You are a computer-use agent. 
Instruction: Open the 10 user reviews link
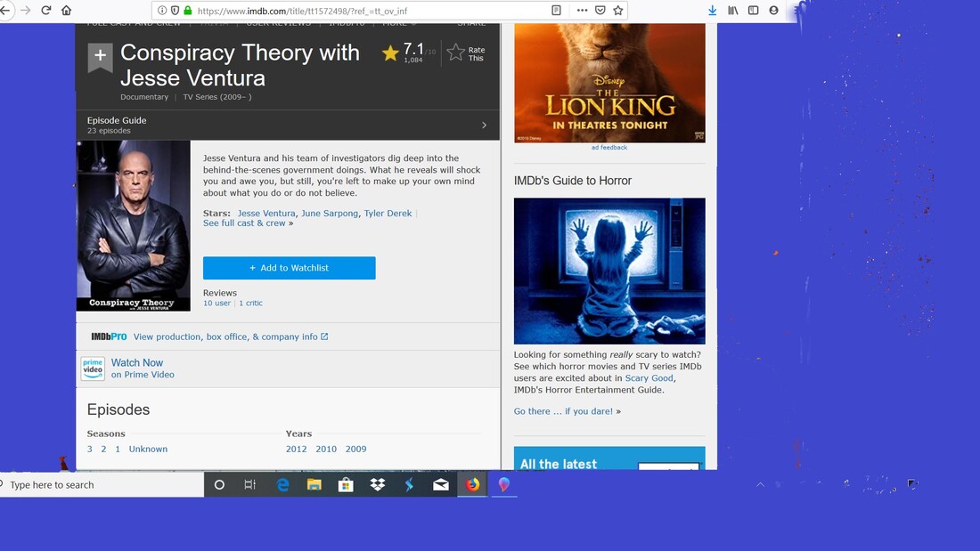pos(216,303)
